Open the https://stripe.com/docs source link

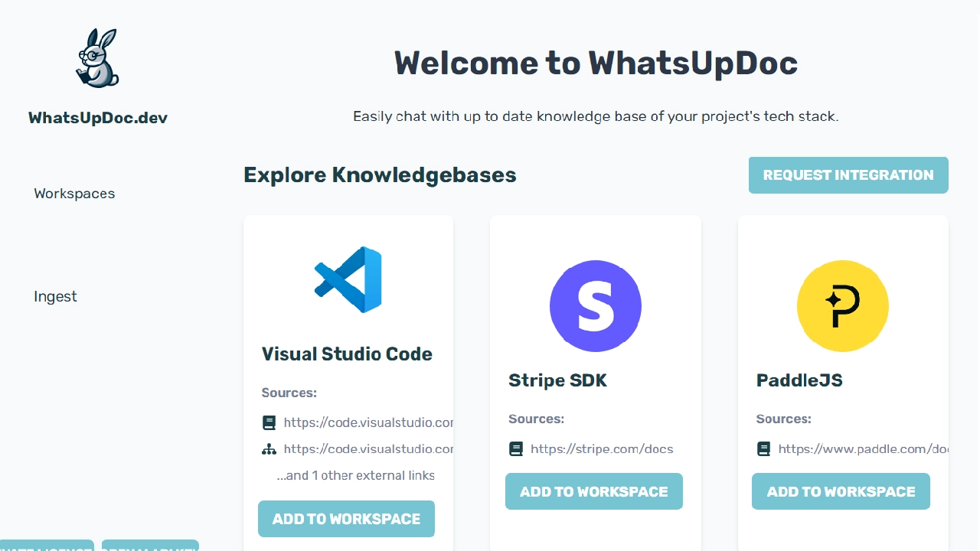coord(602,449)
